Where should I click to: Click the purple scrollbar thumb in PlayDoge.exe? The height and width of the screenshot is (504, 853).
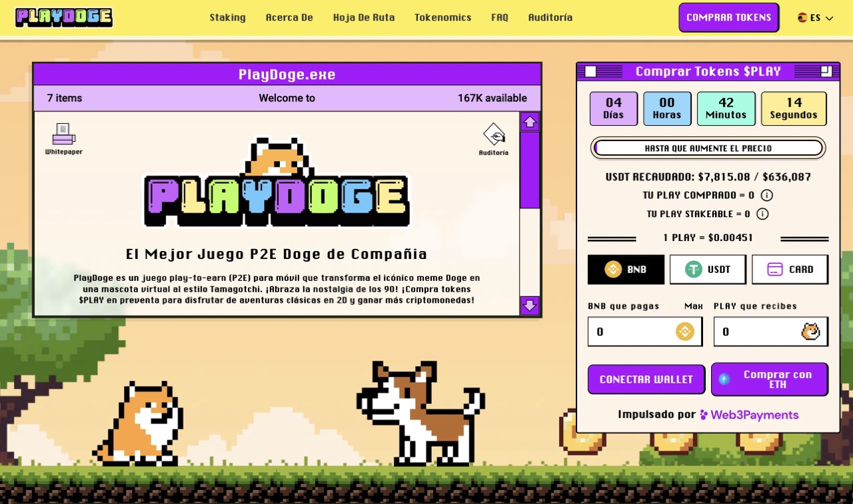click(530, 170)
